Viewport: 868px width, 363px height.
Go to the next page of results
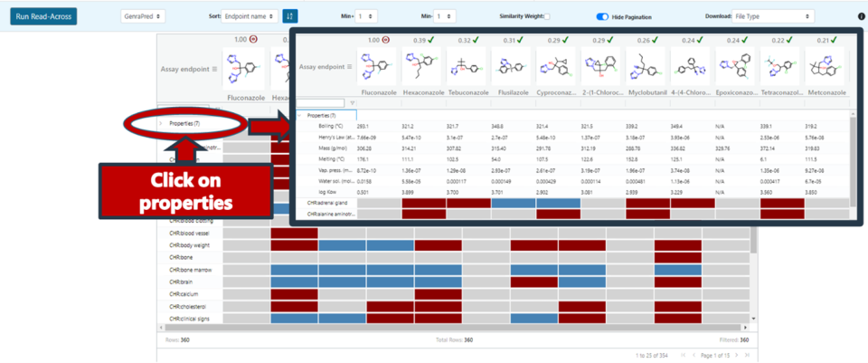[739, 355]
